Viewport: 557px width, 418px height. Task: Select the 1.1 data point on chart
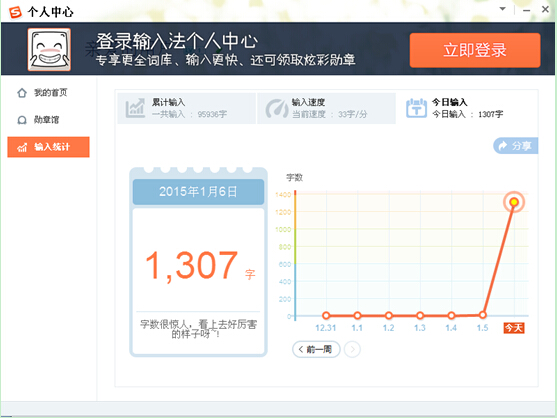[x=357, y=315]
